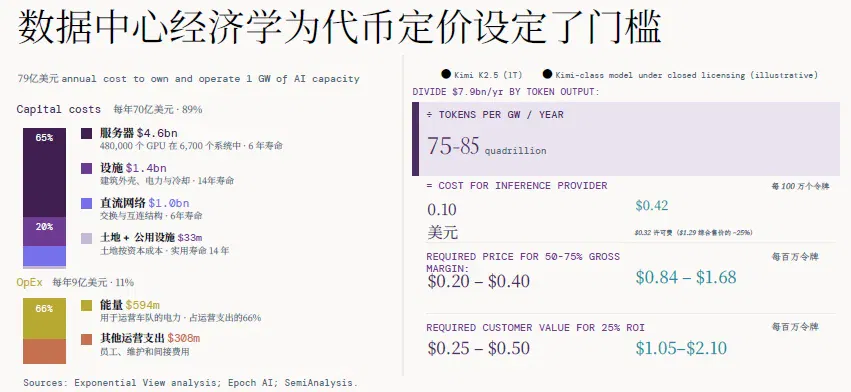Click the 设施 $1.4bn label
Image resolution: width=851 pixels, height=392 pixels.
click(x=133, y=168)
